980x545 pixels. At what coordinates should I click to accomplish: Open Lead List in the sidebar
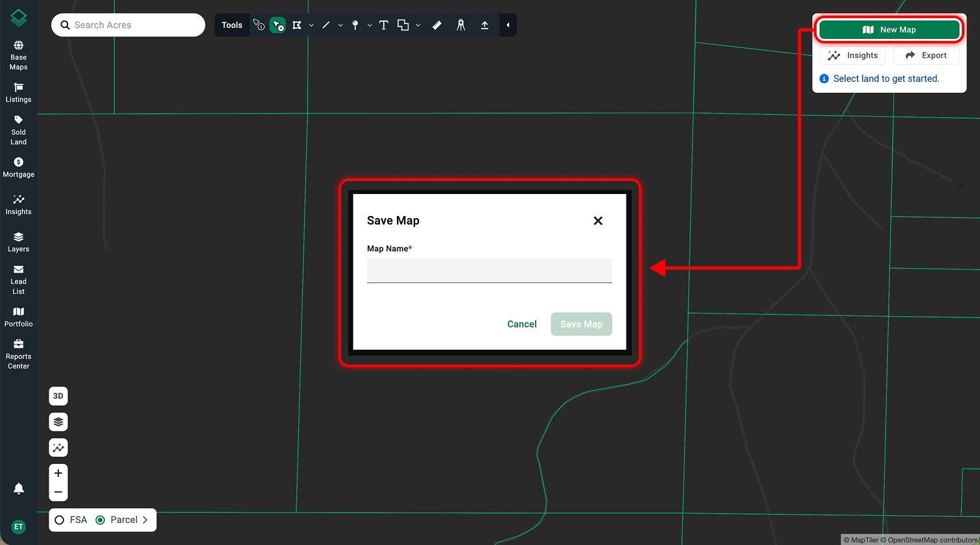click(x=18, y=280)
